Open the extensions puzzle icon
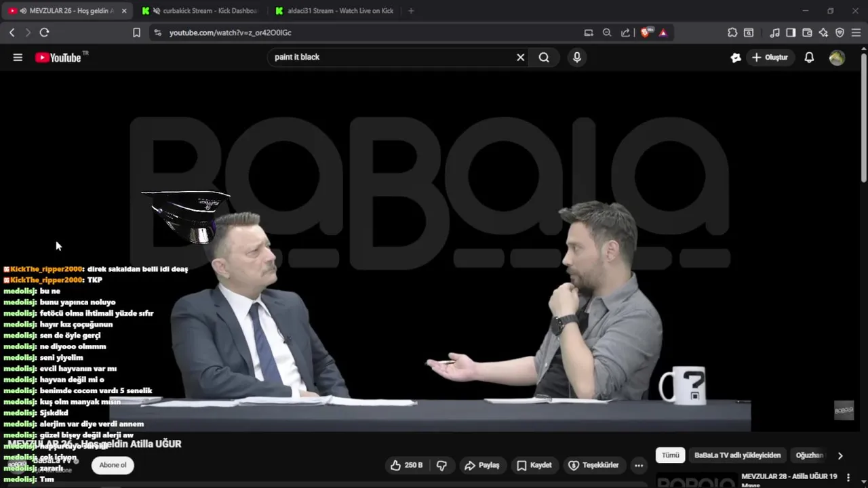 point(732,33)
